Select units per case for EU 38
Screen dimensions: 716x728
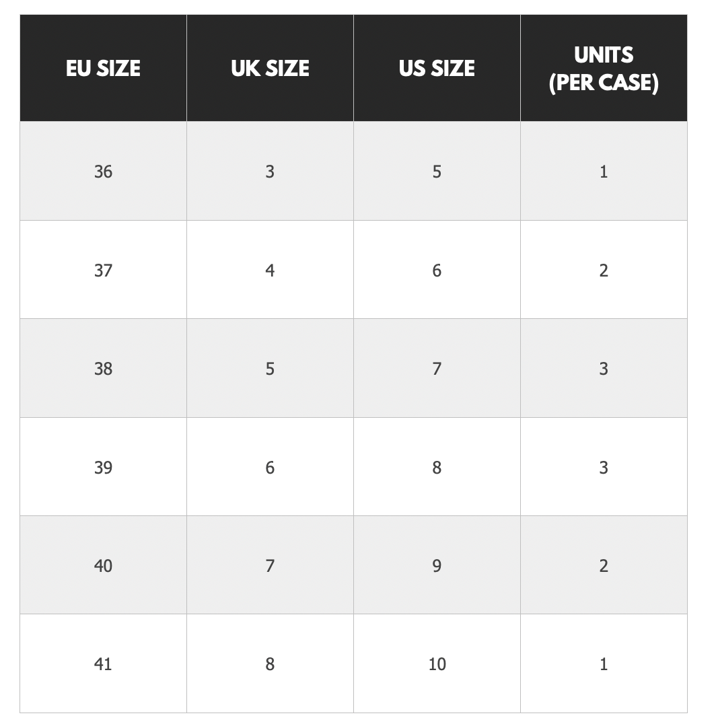pyautogui.click(x=604, y=369)
